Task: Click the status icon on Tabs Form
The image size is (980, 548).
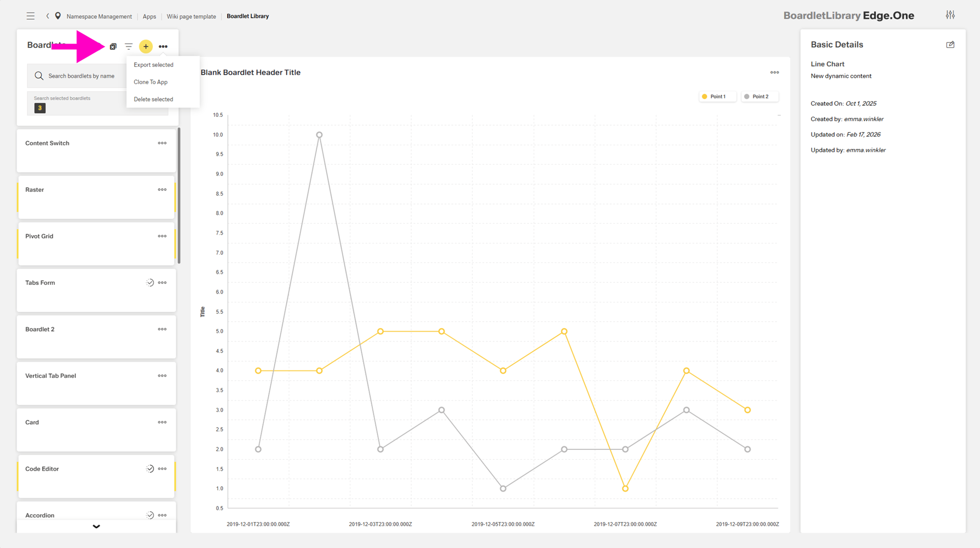Action: coord(150,283)
